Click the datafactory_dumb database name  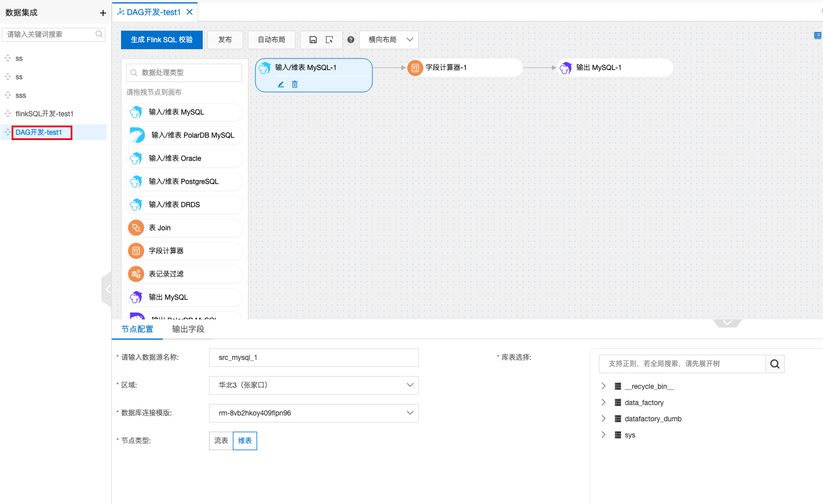(x=653, y=419)
